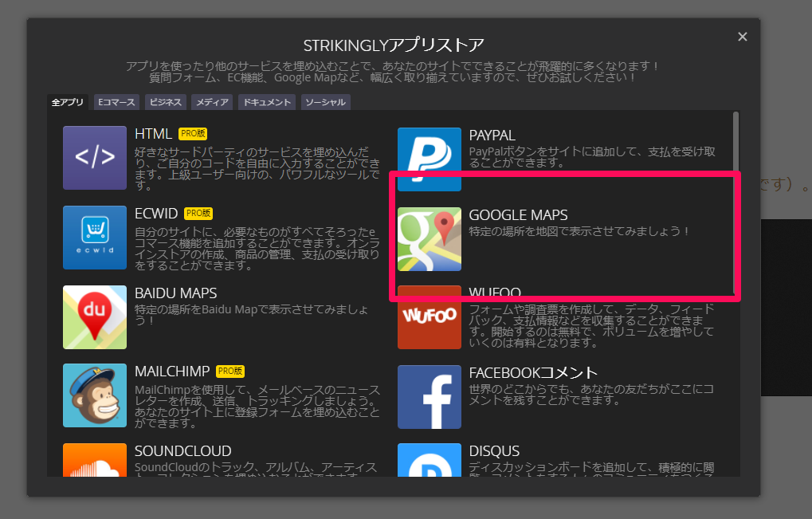This screenshot has width=812, height=519.
Task: Open the ドキュメント category tab
Action: [267, 103]
